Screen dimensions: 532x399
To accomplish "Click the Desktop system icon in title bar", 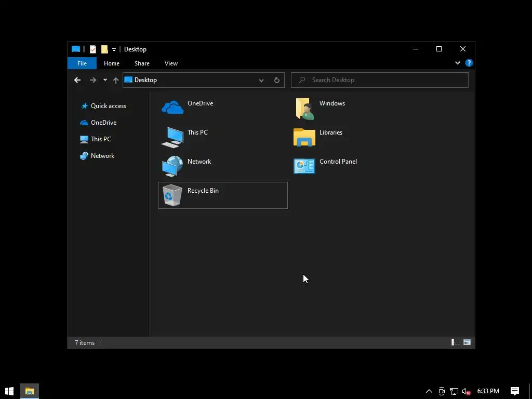I will click(x=76, y=49).
